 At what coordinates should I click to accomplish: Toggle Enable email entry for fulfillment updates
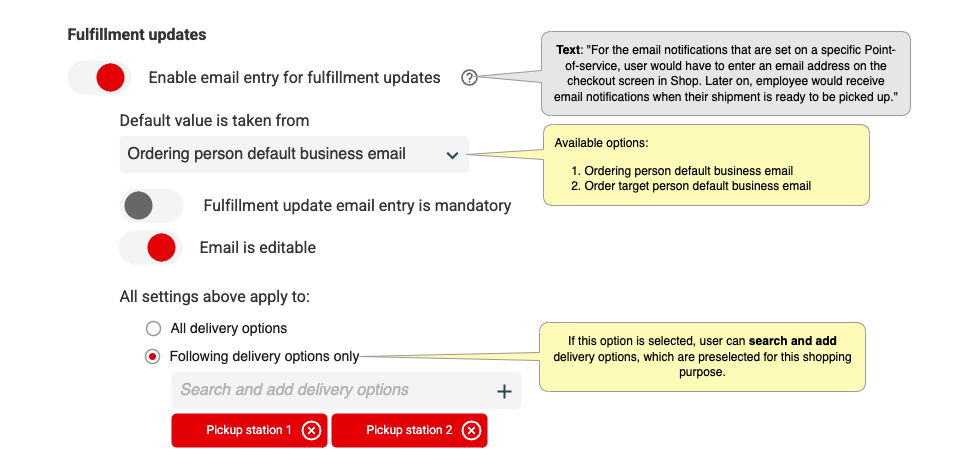(100, 77)
